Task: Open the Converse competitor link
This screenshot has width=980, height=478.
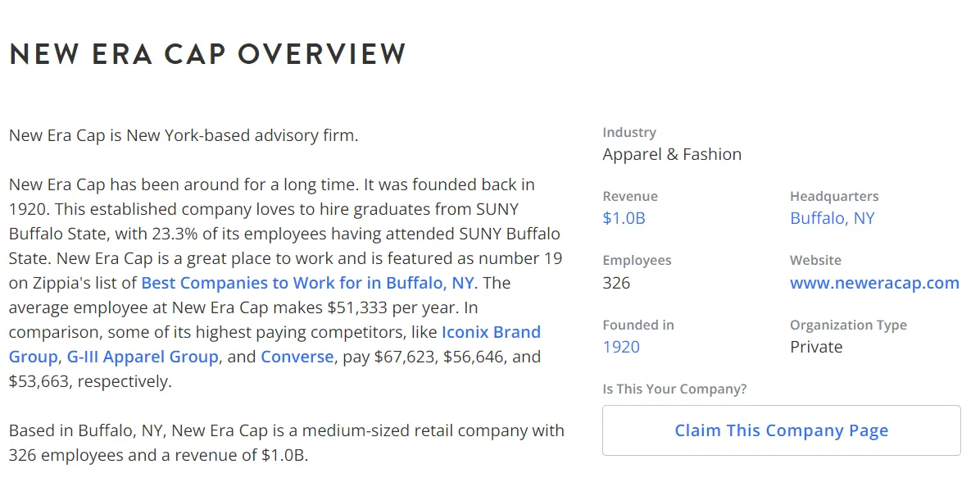Action: pos(297,357)
